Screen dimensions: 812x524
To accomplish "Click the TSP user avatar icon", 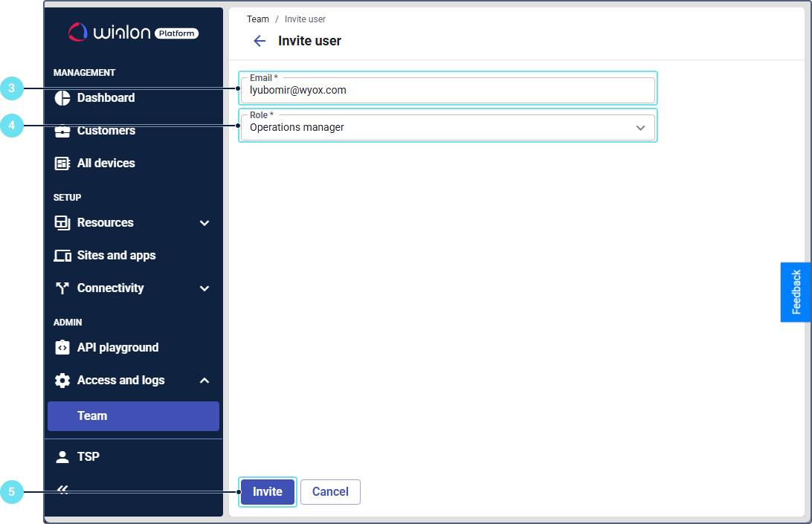I will coord(62,456).
